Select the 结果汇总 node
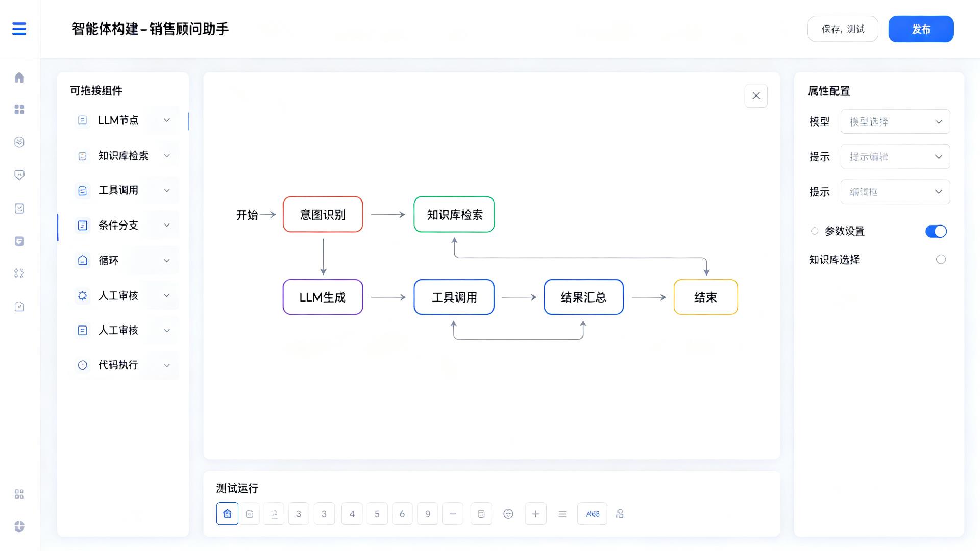Viewport: 980px width, 551px height. (x=583, y=297)
